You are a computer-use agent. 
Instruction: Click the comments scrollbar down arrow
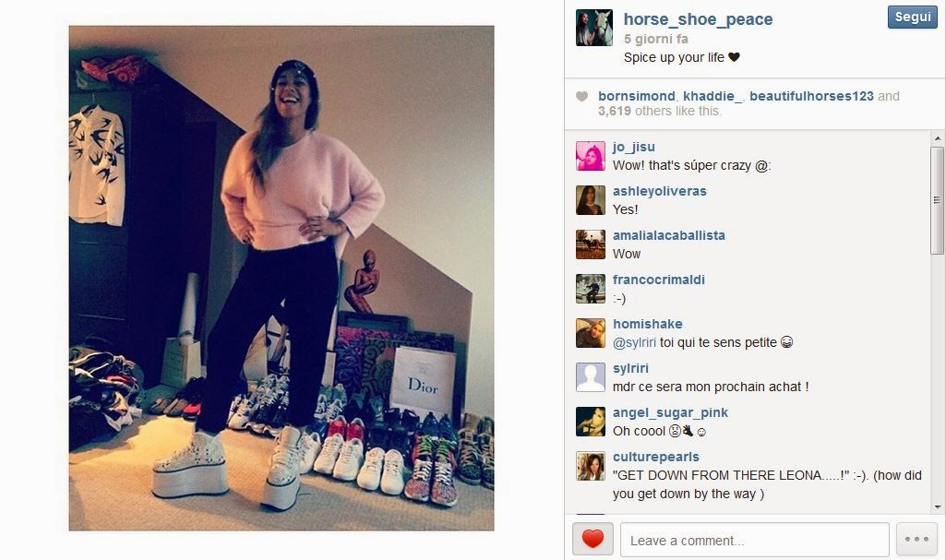pos(937,507)
